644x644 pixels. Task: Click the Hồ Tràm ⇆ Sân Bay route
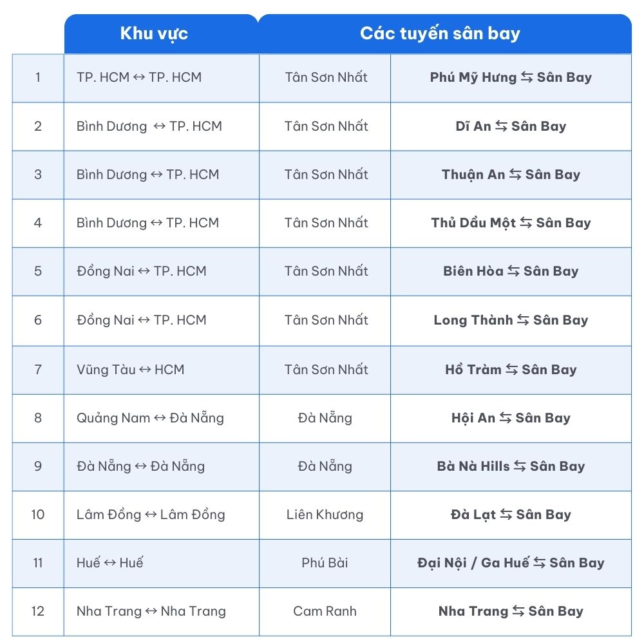pos(511,370)
